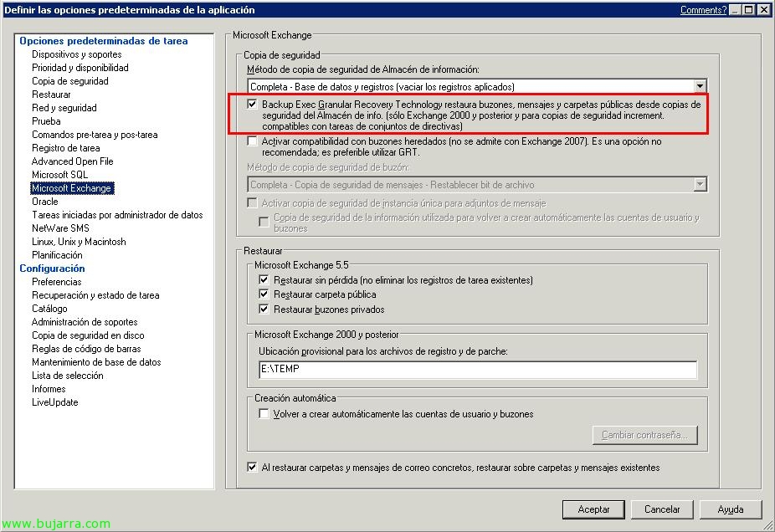Select 'Informes' option
The height and width of the screenshot is (532, 775).
pos(49,389)
